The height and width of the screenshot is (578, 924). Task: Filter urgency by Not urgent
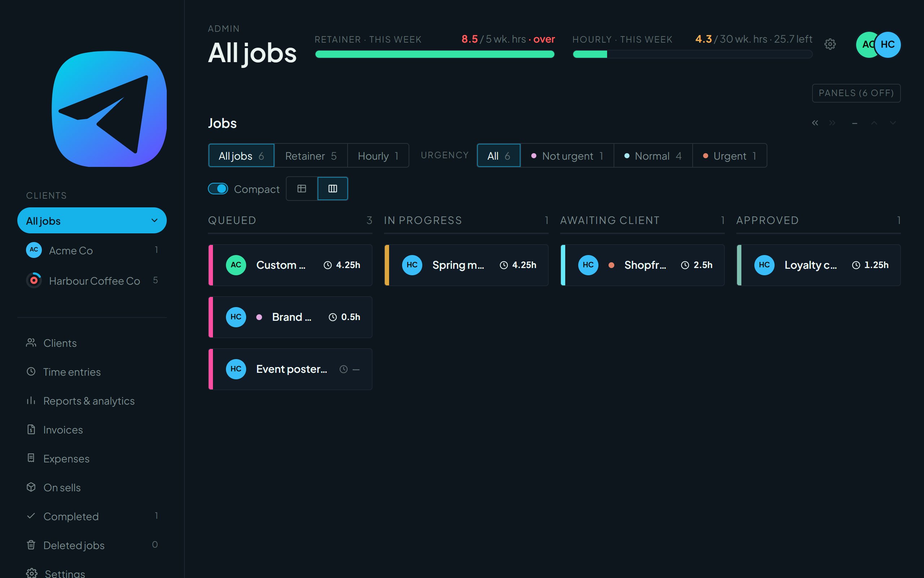tap(567, 156)
